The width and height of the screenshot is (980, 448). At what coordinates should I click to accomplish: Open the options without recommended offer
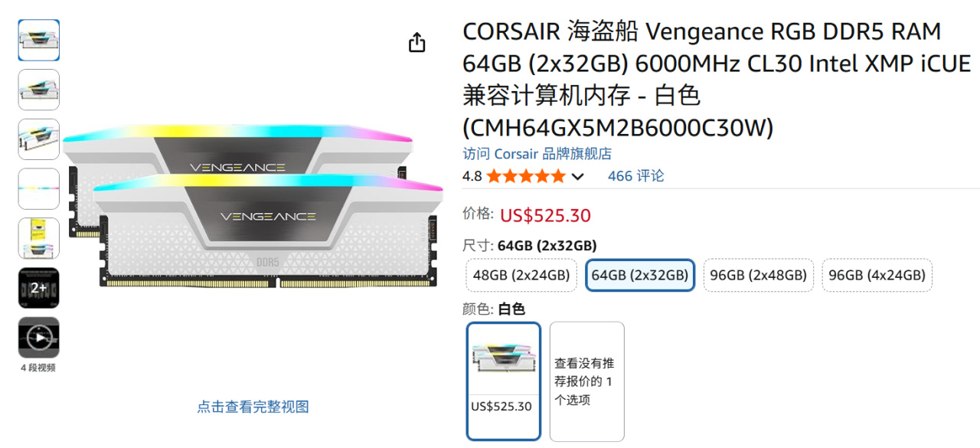[x=587, y=381]
